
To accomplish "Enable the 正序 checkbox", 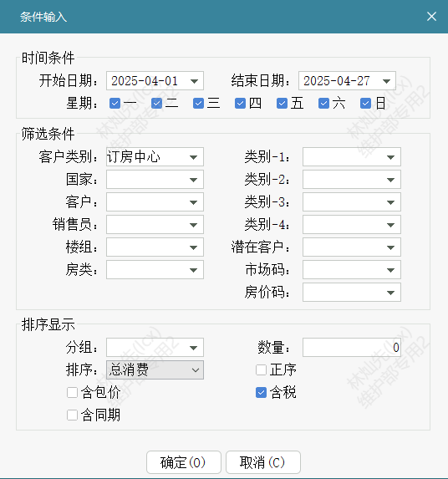I will (261, 370).
